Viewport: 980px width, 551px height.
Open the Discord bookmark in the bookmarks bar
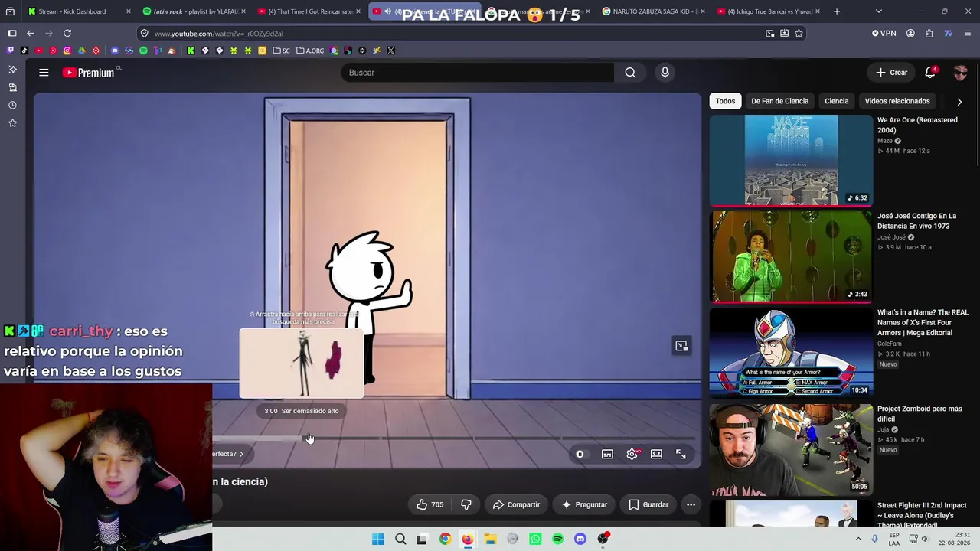[115, 51]
